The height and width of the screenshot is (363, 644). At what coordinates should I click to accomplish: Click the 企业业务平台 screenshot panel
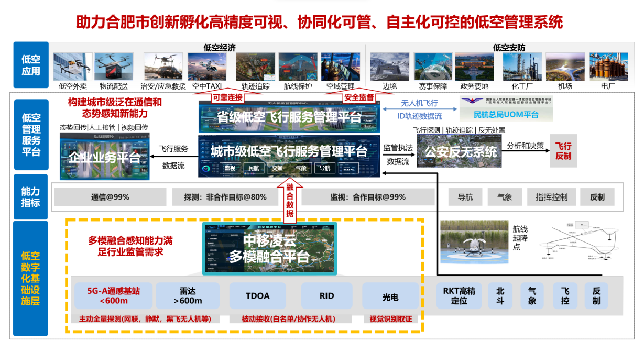105,156
